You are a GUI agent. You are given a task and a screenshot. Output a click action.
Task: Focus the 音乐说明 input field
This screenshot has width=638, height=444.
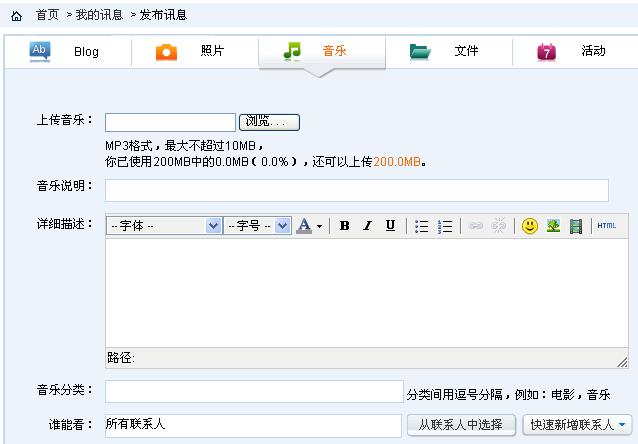pyautogui.click(x=357, y=190)
